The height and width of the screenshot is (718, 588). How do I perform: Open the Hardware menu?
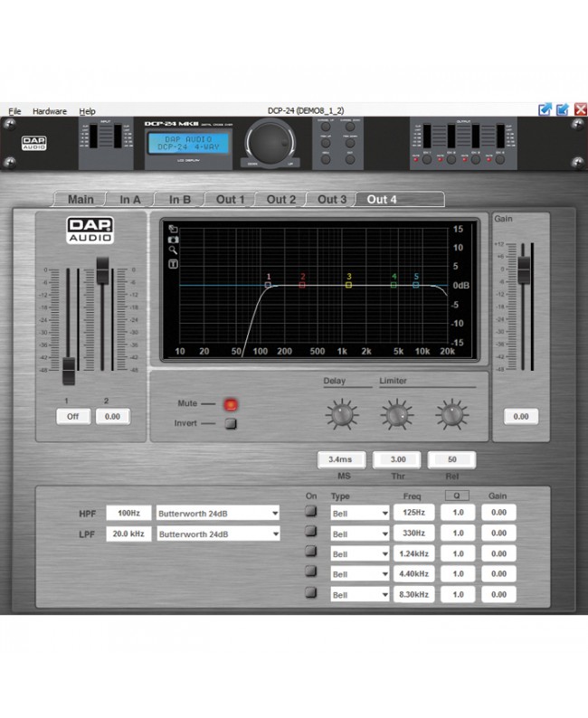(50, 111)
